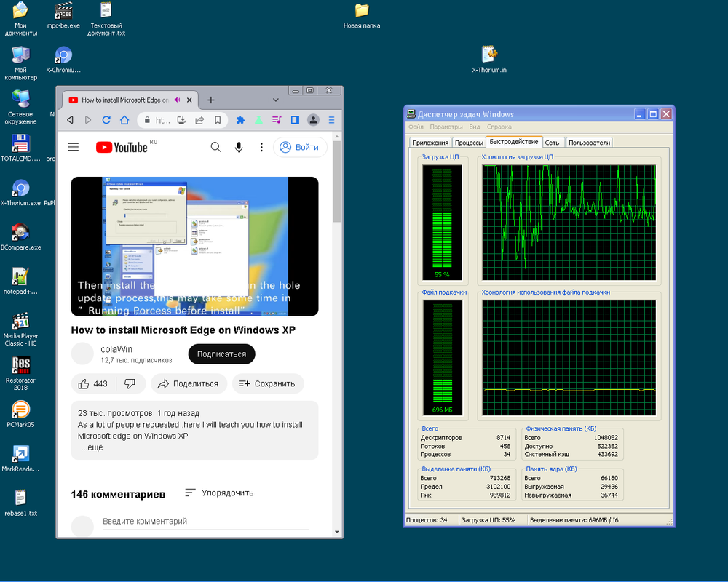Open the extensions puzzle icon
Image resolution: width=728 pixels, height=582 pixels.
(240, 120)
